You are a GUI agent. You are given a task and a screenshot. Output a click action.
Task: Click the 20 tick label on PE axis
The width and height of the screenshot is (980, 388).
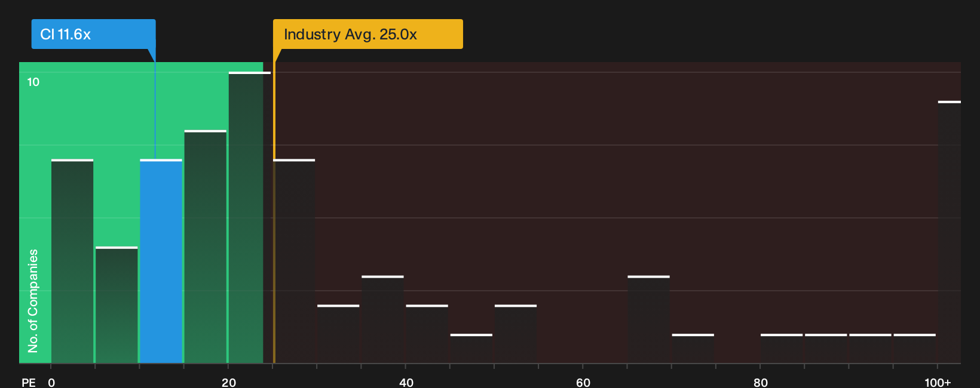click(229, 382)
